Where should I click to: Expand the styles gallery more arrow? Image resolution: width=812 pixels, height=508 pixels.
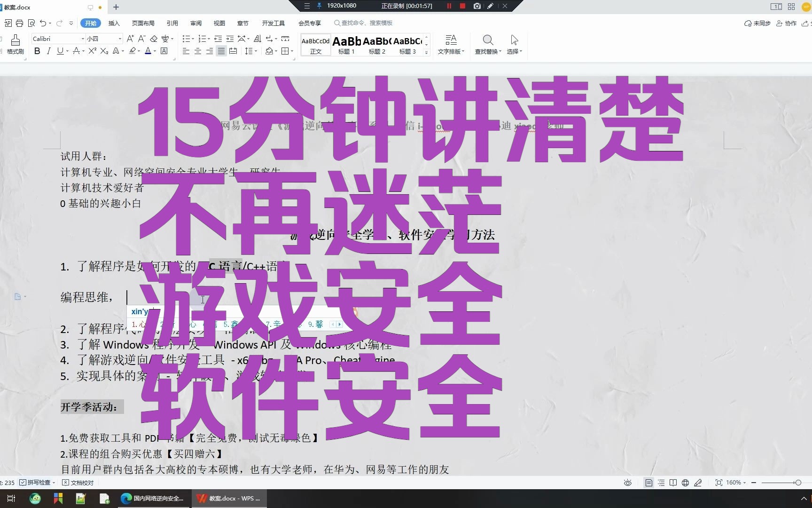[426, 52]
